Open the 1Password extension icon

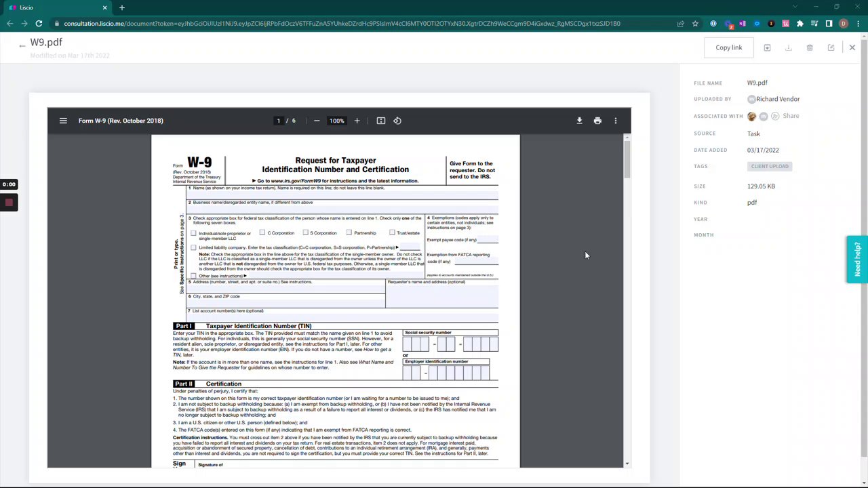(x=713, y=24)
